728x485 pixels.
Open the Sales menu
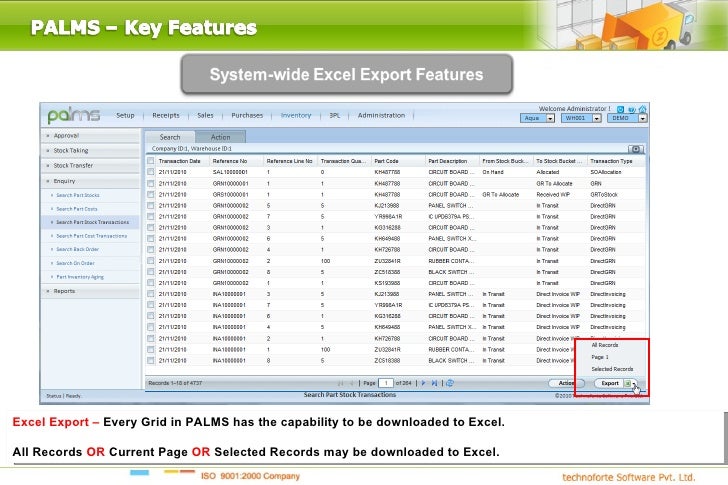pos(205,115)
